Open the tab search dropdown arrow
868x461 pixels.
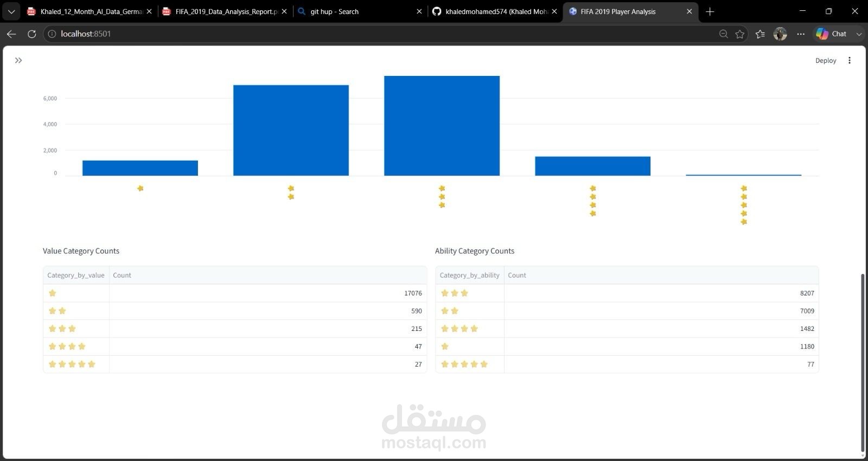coord(11,11)
